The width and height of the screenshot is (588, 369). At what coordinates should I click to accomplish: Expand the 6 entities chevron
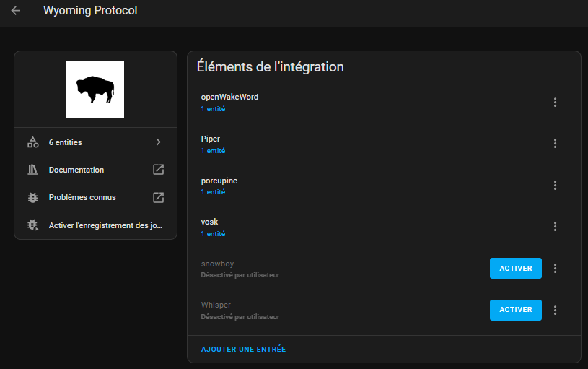coord(158,142)
